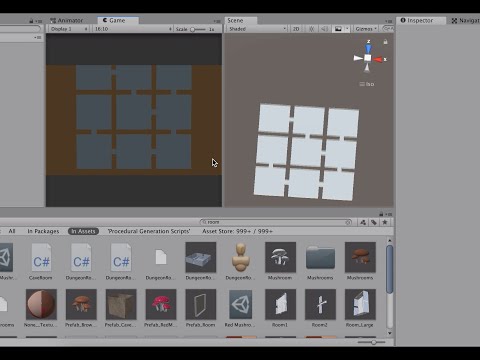Click the Scene view search field

(x=388, y=29)
